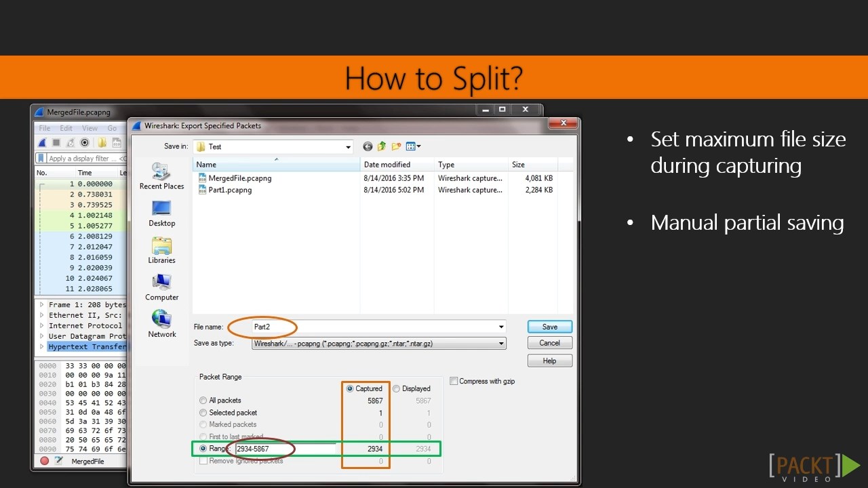Screen dimensions: 868x488
Task: Go to Desktop in places sidebar
Action: click(x=161, y=213)
